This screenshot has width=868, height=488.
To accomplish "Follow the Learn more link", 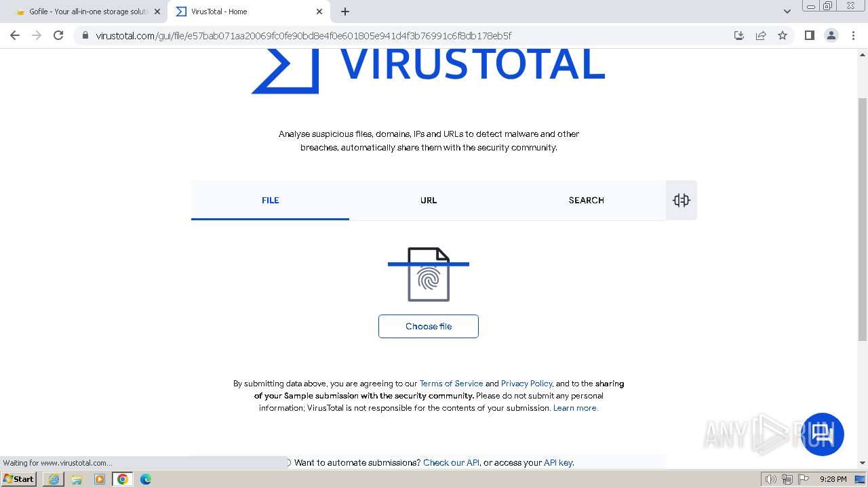I will 576,408.
